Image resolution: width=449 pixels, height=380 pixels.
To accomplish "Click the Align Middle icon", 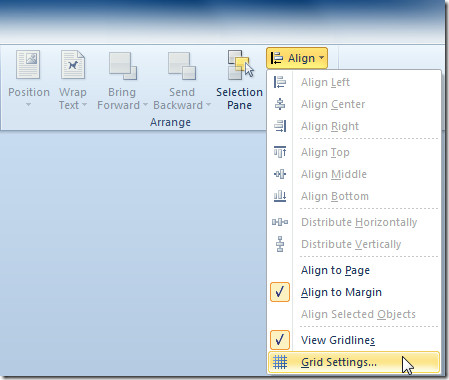I will 280,174.
